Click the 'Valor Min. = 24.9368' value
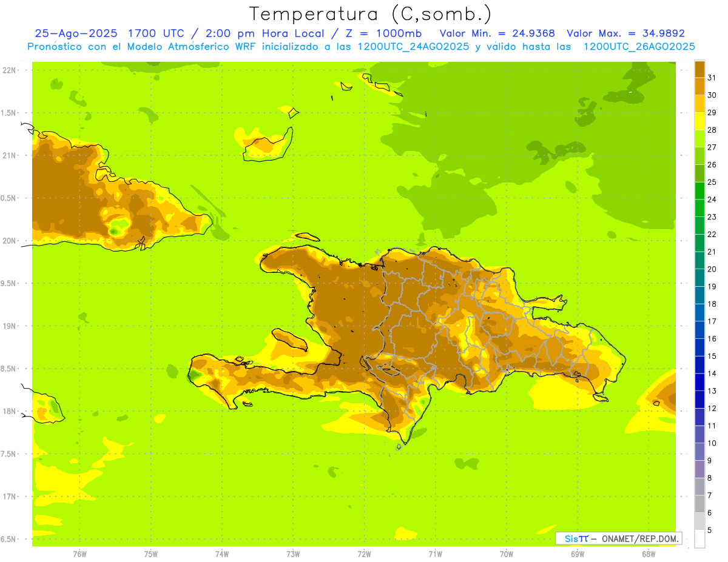Screen dimensions: 728x562 pos(497,33)
